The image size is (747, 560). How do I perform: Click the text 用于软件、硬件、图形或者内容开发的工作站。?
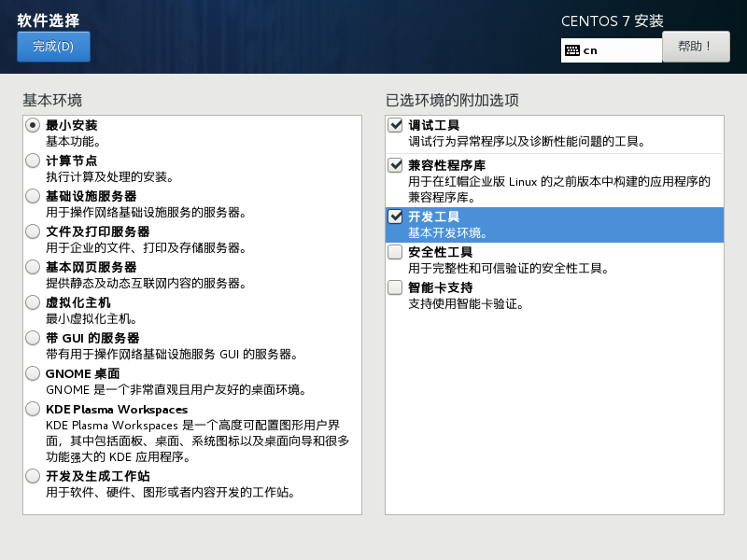[170, 493]
